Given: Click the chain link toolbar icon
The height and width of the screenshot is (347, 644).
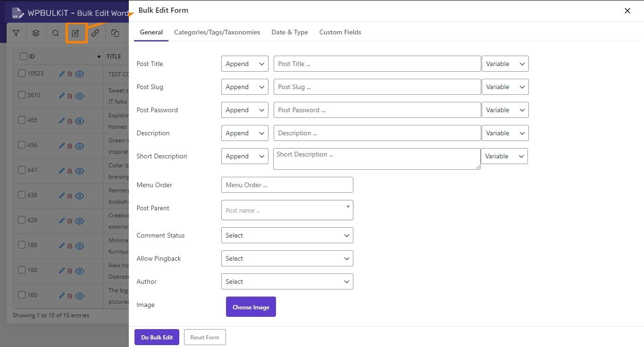Looking at the screenshot, I should coord(95,33).
